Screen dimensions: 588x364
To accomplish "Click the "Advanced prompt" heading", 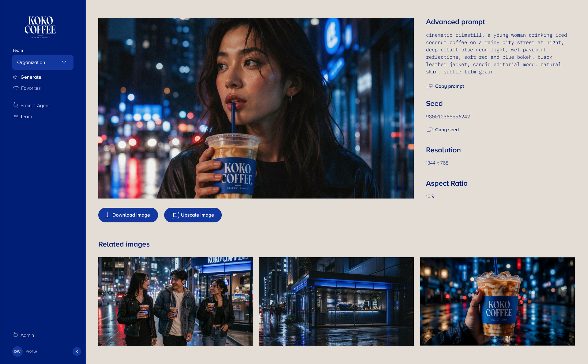I will tap(455, 22).
